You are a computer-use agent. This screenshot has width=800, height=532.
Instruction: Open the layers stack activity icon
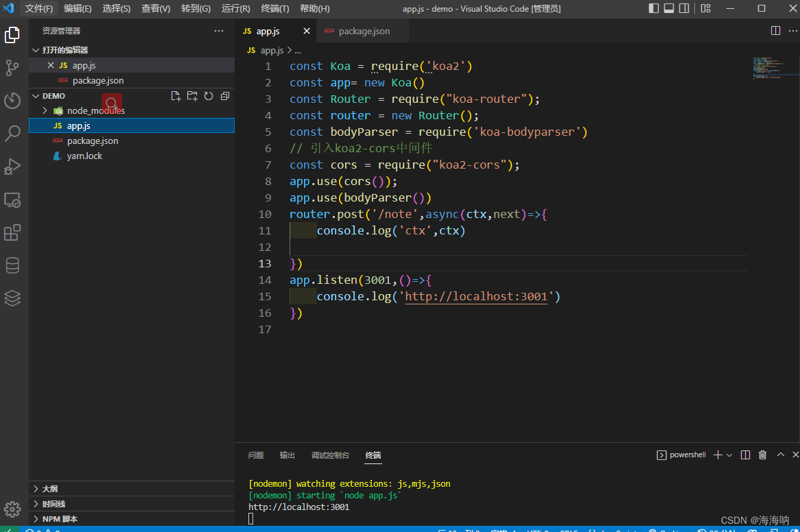coord(12,298)
